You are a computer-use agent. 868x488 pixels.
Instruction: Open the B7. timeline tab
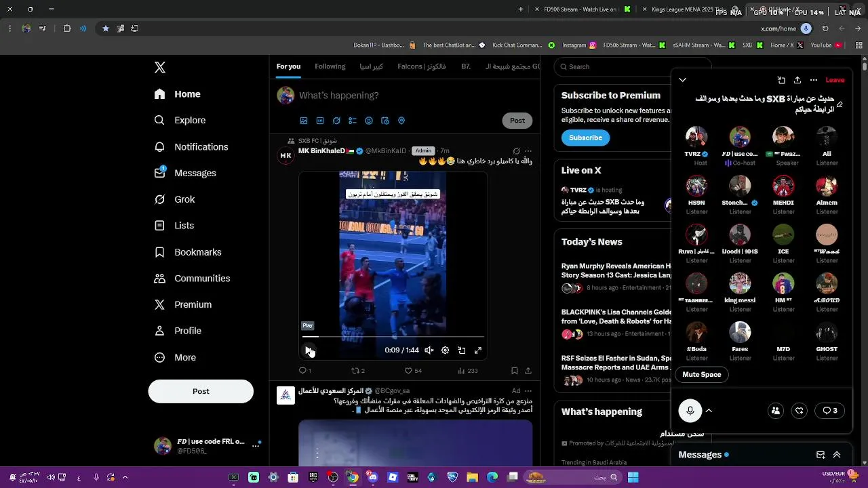(466, 66)
